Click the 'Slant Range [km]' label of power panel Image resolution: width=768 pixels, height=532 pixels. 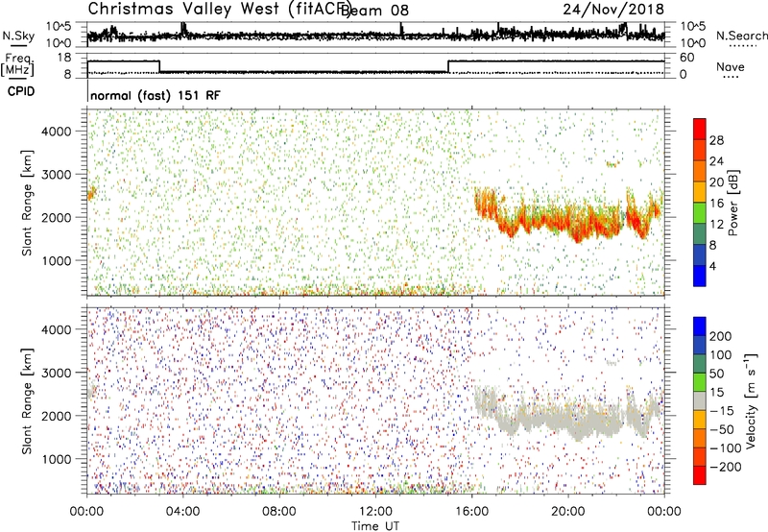point(27,203)
